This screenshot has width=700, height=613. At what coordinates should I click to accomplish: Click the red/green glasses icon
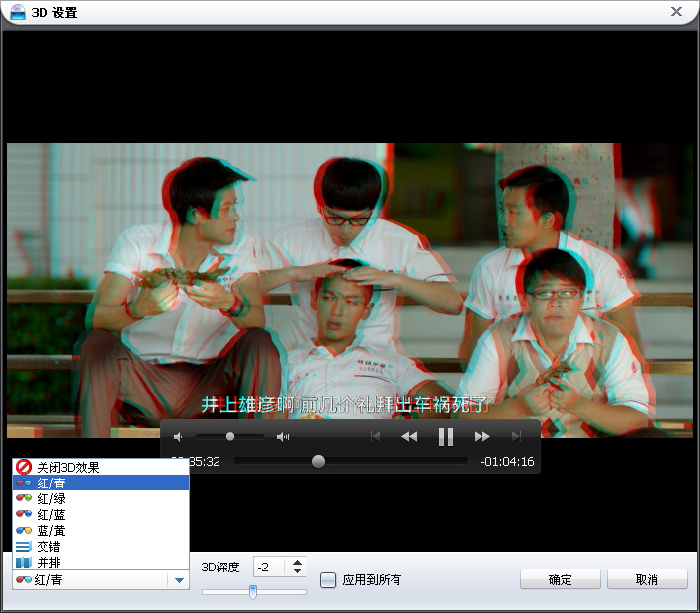pos(23,498)
